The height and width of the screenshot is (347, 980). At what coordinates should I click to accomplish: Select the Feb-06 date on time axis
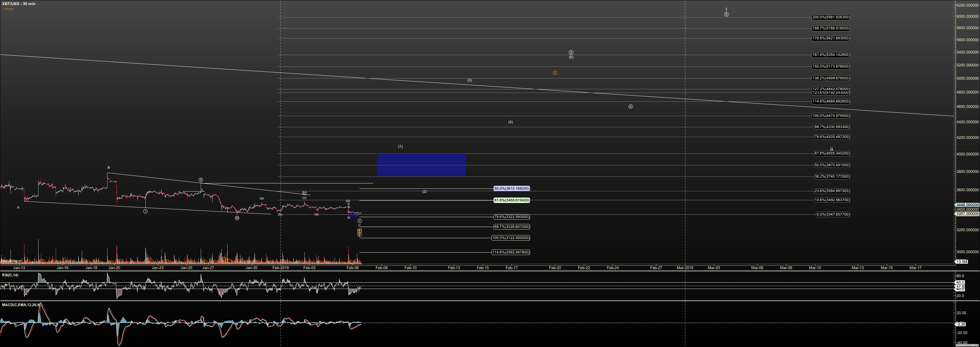(353, 268)
